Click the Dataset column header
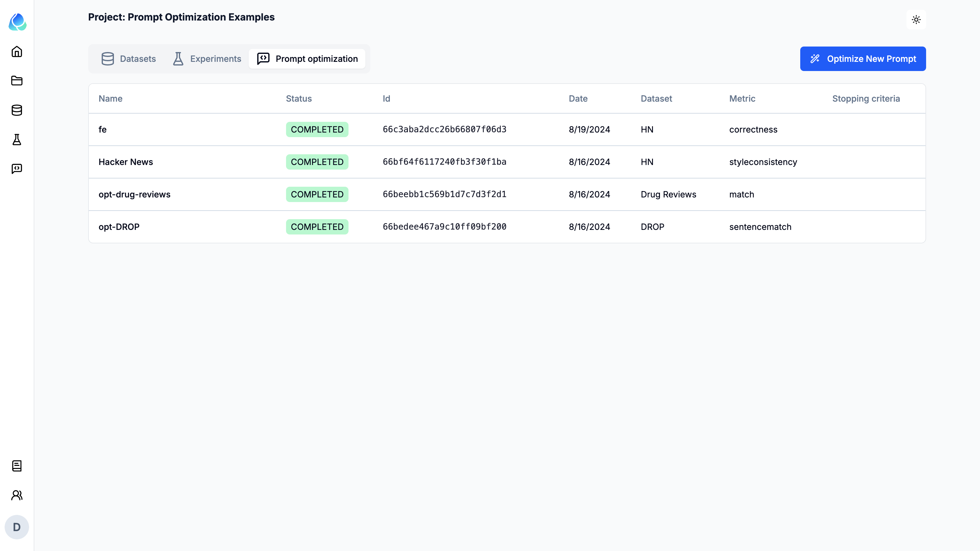 [x=656, y=99]
